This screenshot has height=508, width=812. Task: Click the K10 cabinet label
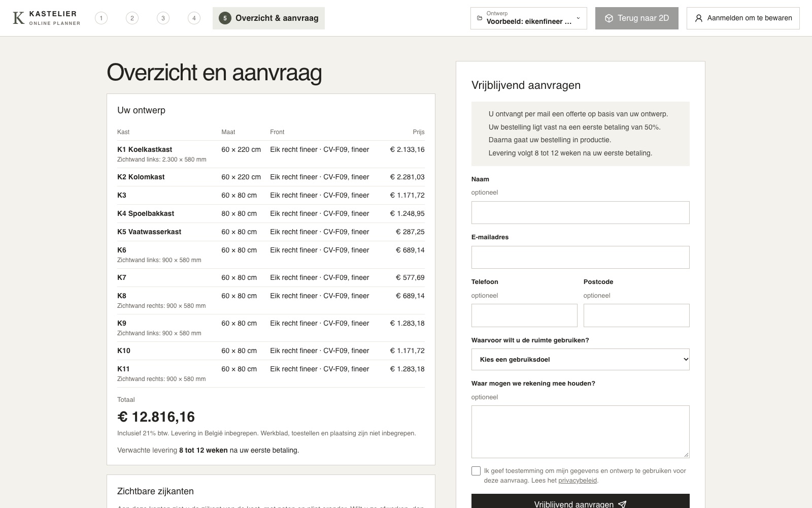(x=124, y=351)
